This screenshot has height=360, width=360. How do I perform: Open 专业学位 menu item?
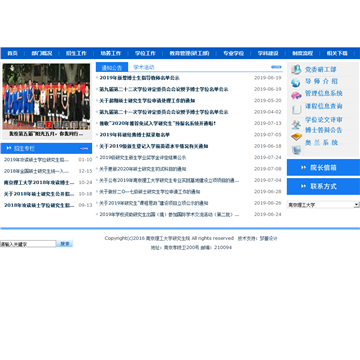tap(234, 53)
